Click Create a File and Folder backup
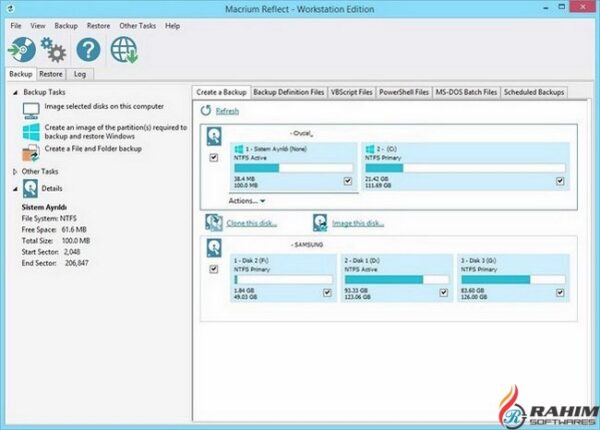 [x=93, y=148]
